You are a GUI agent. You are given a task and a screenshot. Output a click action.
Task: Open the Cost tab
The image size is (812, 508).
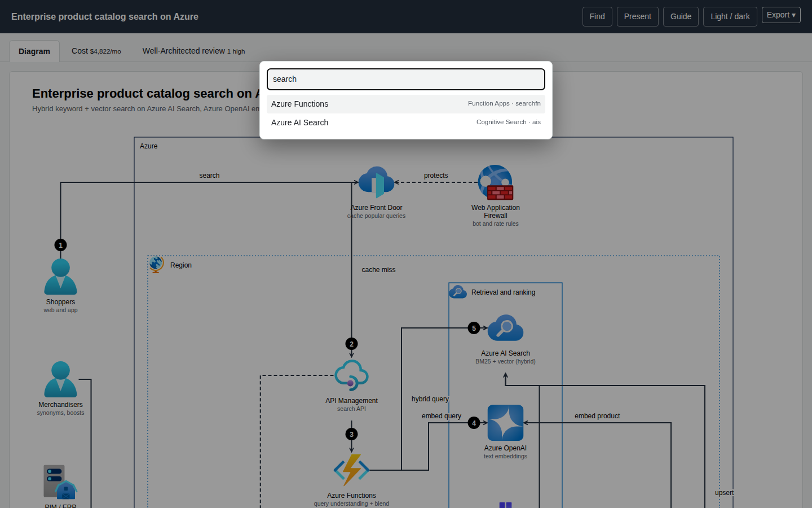(x=96, y=51)
